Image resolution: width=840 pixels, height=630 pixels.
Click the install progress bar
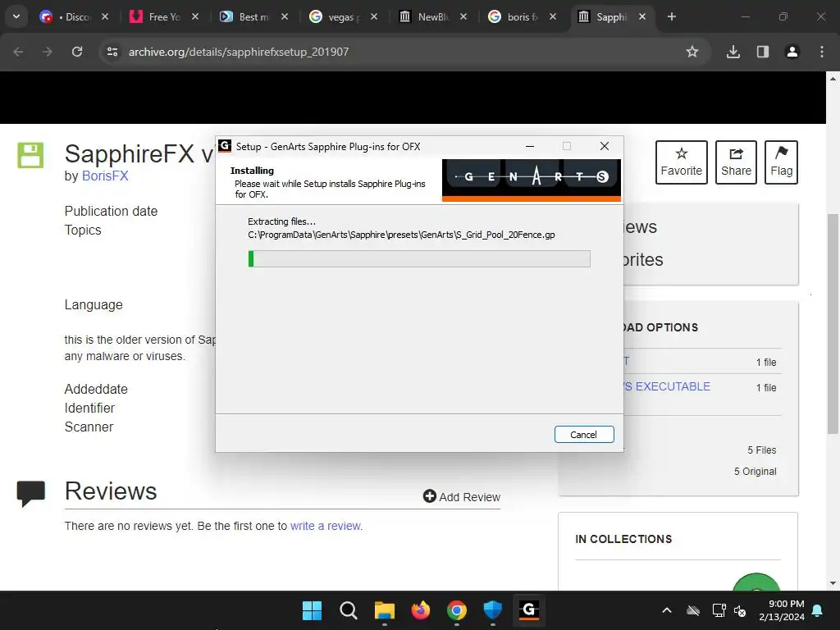419,258
